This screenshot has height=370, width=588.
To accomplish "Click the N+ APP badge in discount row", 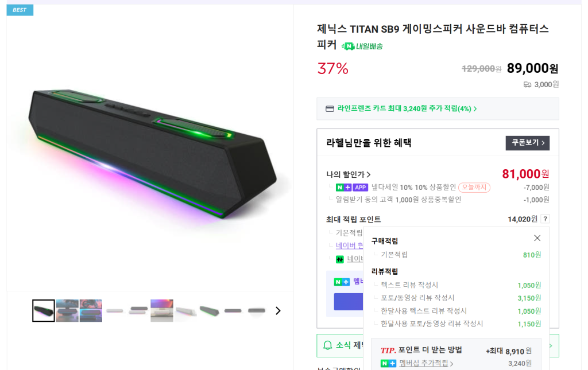I will point(351,187).
